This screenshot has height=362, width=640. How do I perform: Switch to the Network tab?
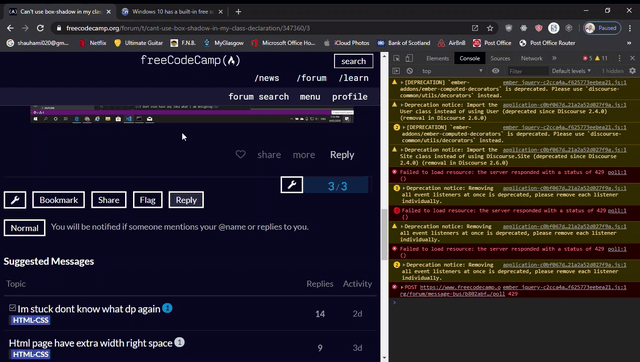click(531, 58)
